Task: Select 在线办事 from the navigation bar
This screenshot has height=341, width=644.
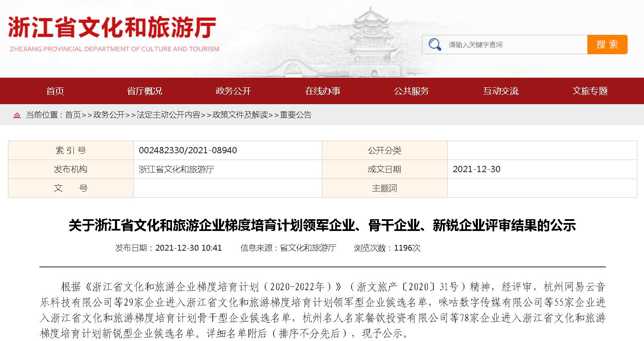Action: click(323, 91)
